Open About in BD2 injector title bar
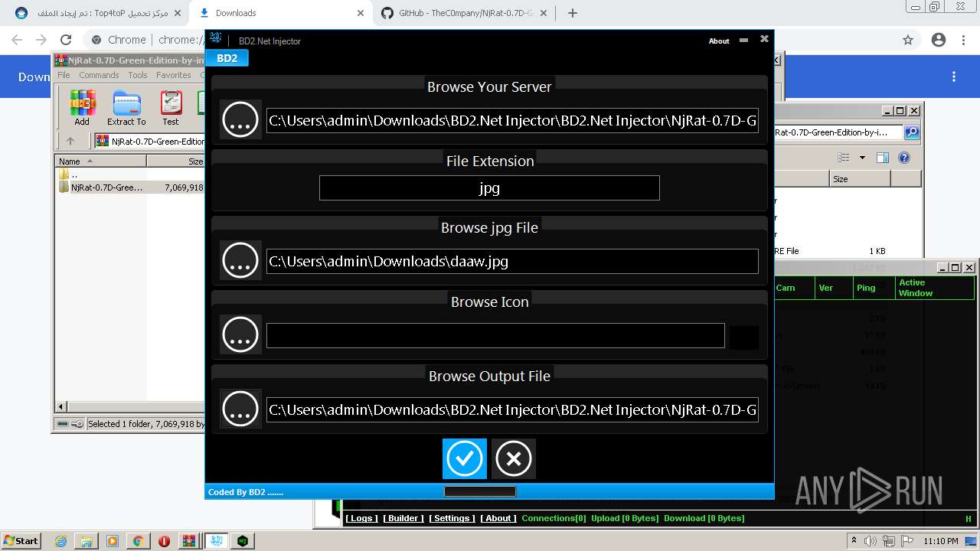Viewport: 980px width, 551px height. (x=719, y=41)
